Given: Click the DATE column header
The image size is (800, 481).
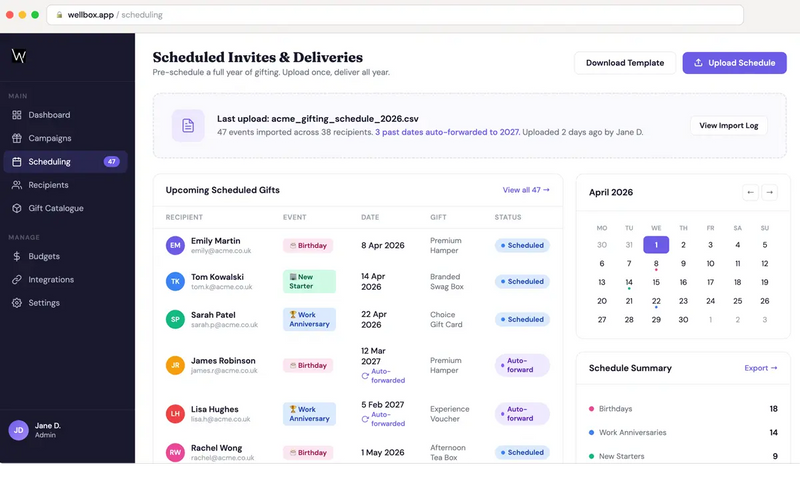Looking at the screenshot, I should 370,217.
